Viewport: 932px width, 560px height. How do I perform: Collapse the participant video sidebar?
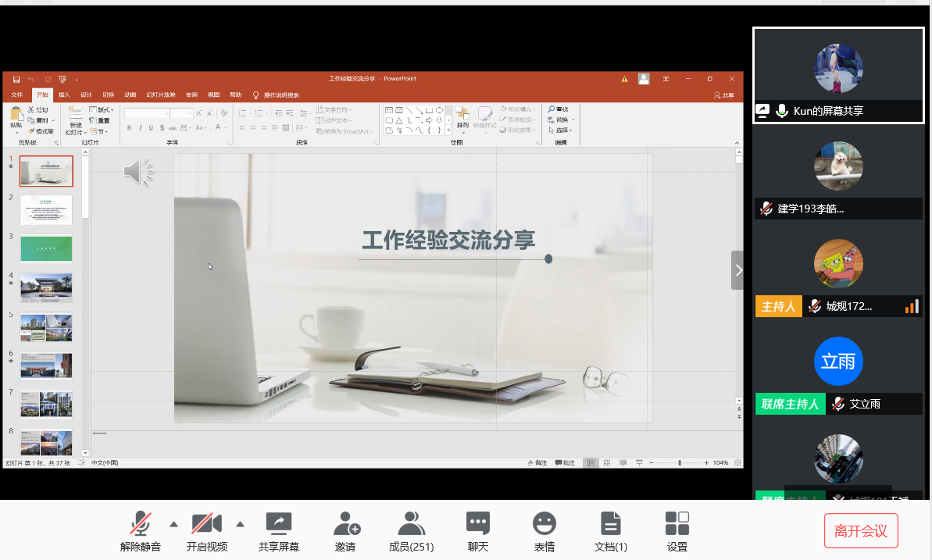point(737,270)
